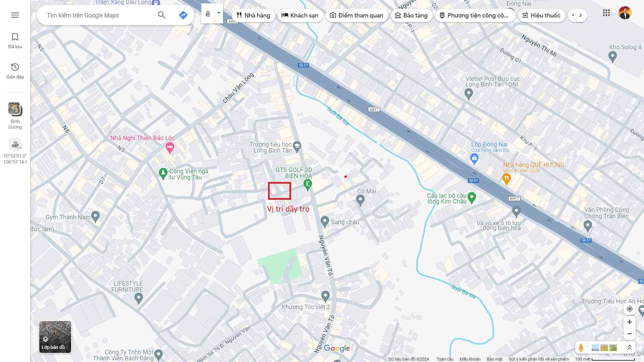644x362 pixels.
Task: Show your location with target icon
Action: pos(630,309)
